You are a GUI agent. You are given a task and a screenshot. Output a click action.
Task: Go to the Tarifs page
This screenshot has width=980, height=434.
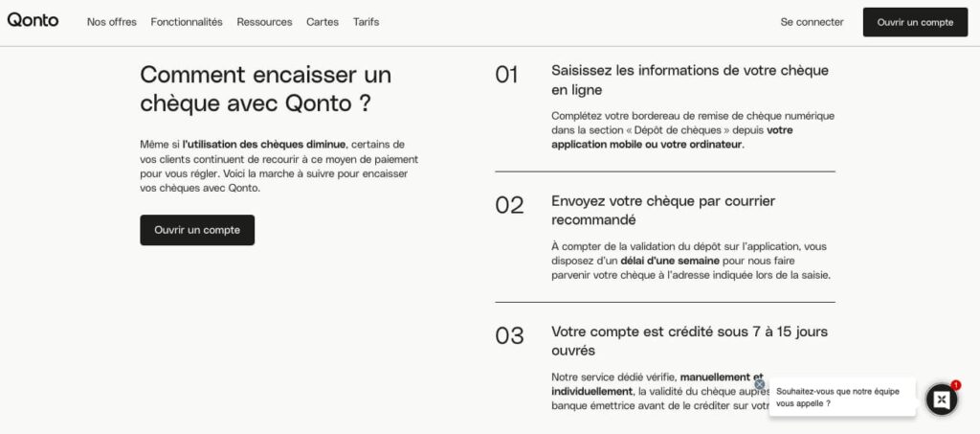point(366,22)
